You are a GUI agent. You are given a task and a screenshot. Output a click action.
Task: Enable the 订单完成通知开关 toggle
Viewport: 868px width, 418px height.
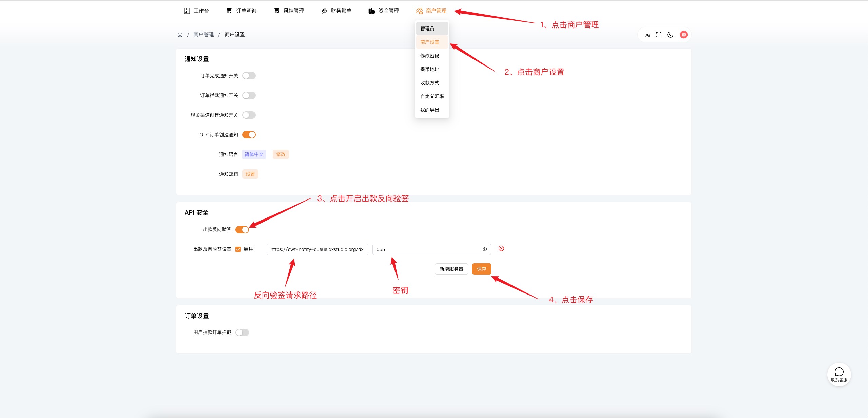[x=249, y=76]
